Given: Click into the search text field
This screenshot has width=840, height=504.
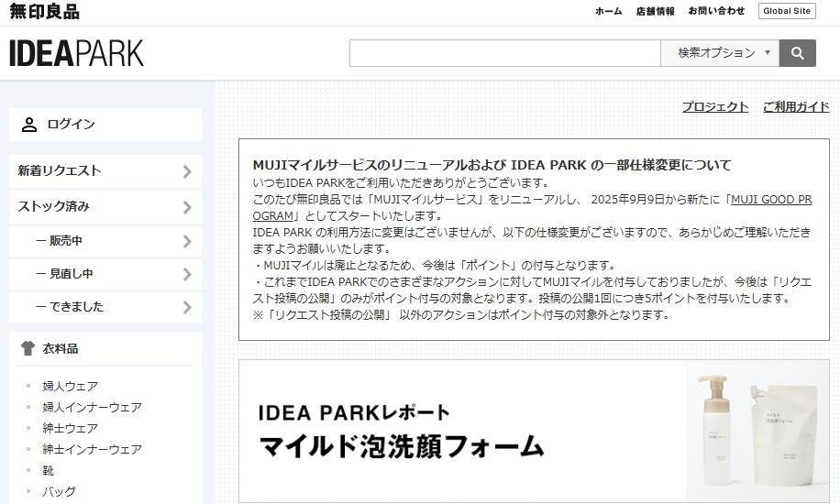Looking at the screenshot, I should [504, 53].
